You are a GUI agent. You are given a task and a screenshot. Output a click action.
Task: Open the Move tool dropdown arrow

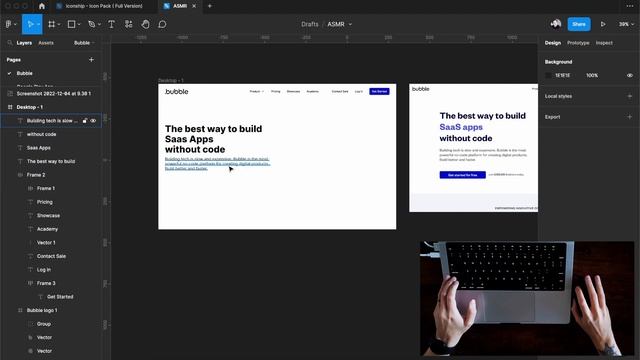[38, 24]
